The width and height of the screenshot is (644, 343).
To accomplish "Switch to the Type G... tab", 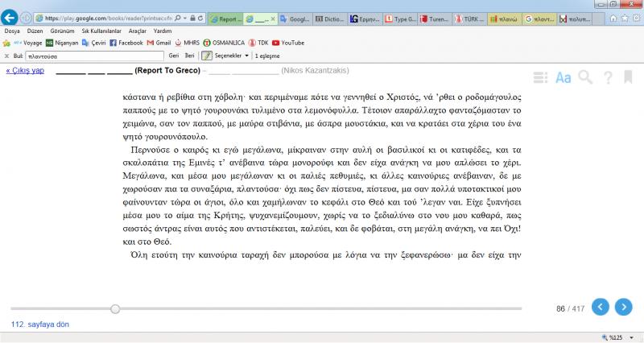I will (x=400, y=19).
